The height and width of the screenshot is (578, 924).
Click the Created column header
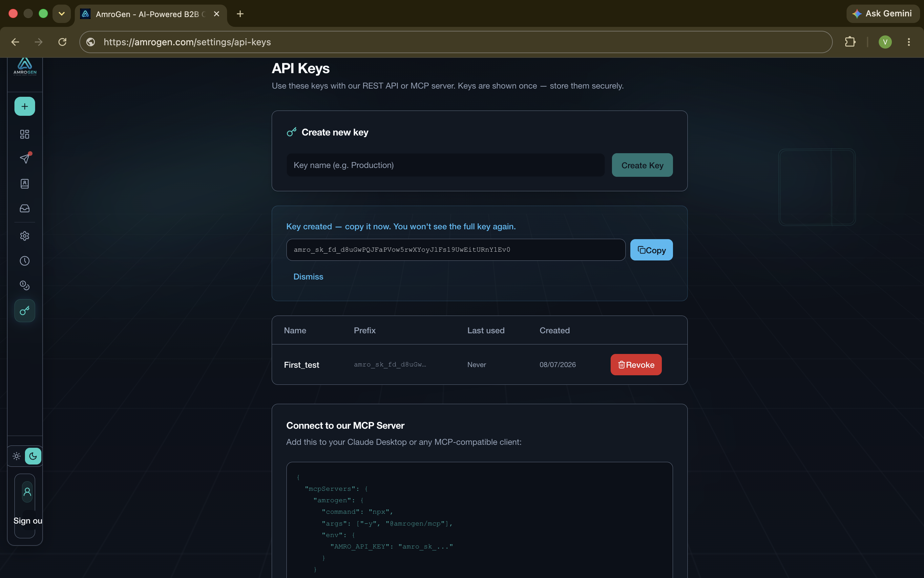point(555,330)
